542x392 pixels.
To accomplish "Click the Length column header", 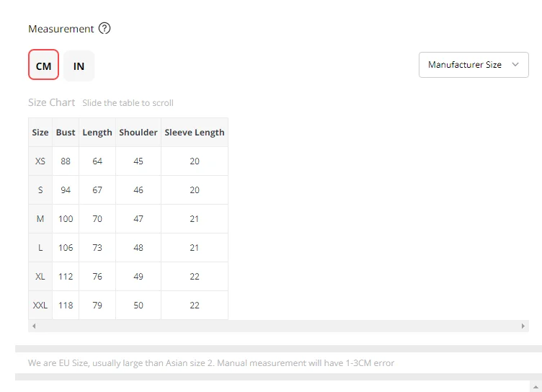I will (97, 133).
